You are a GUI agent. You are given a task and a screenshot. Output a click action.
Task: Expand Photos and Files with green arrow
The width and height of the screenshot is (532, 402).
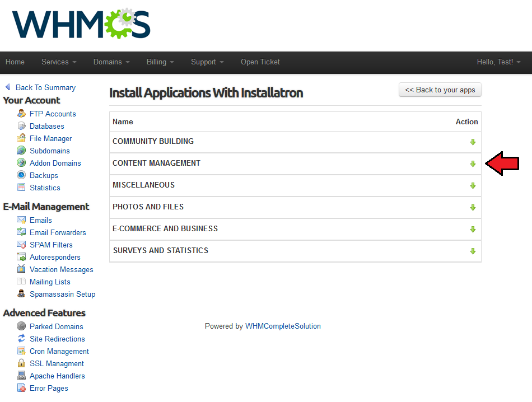(473, 207)
